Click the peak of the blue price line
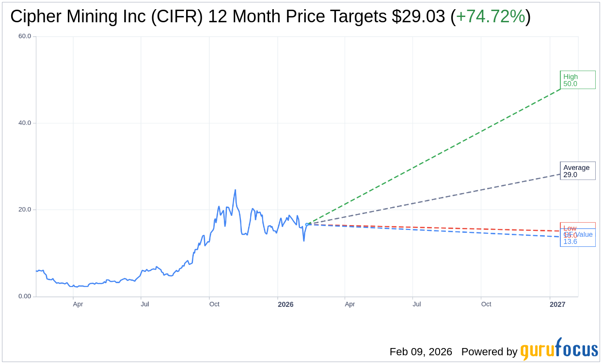This screenshot has width=602, height=364. pos(235,190)
